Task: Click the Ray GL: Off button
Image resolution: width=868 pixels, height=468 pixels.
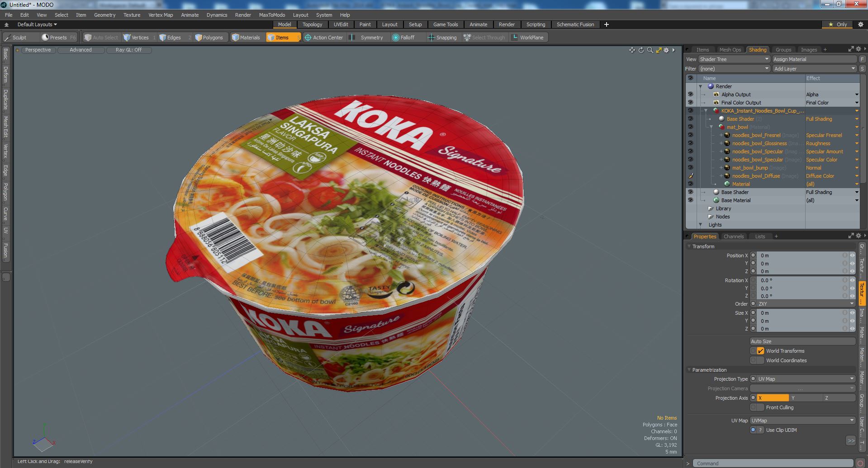Action: [128, 50]
